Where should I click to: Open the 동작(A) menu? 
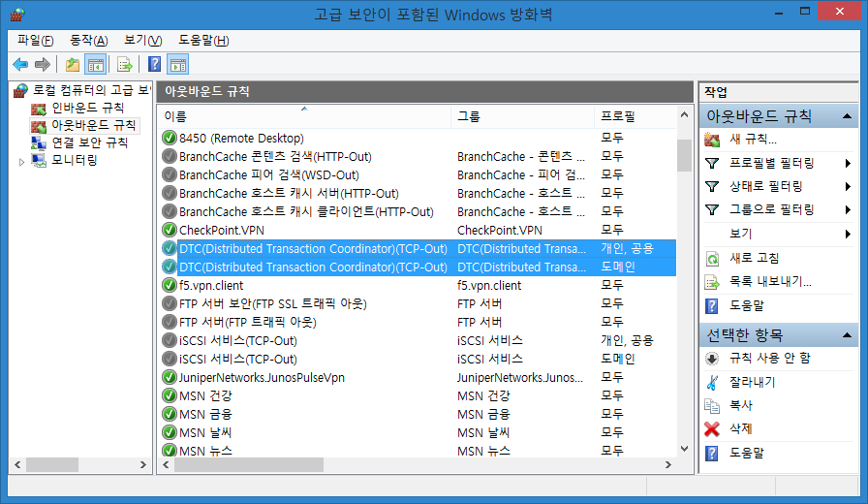coord(88,40)
